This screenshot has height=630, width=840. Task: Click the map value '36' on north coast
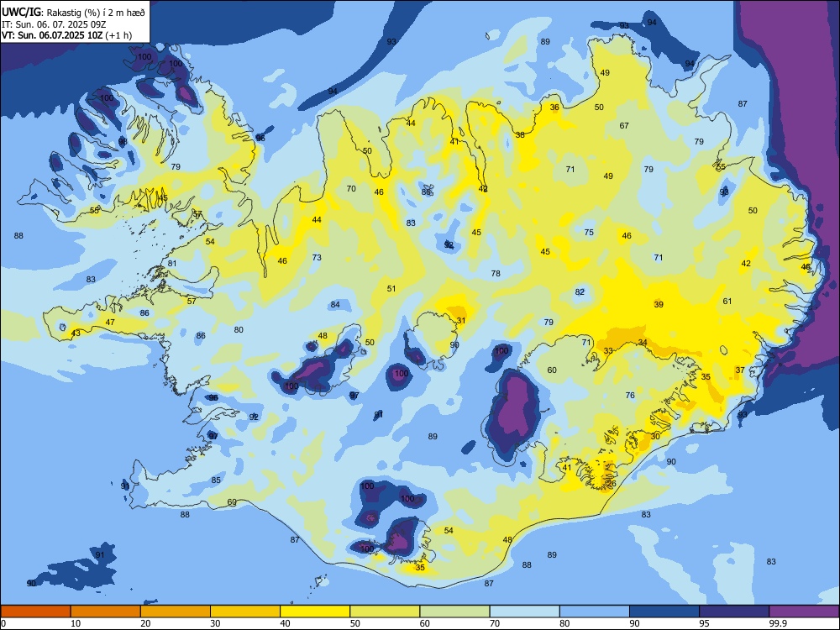click(554, 108)
